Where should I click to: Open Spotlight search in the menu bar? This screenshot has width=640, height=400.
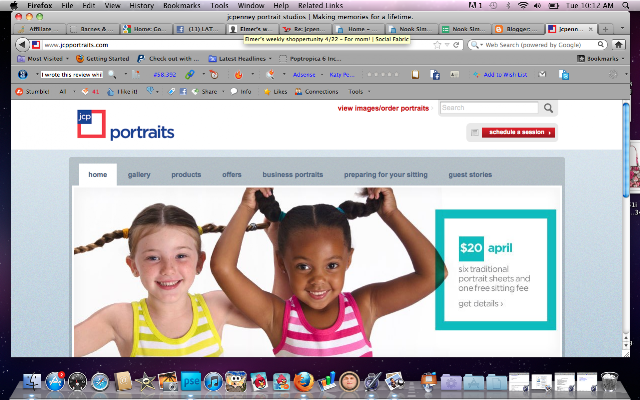click(625, 5)
